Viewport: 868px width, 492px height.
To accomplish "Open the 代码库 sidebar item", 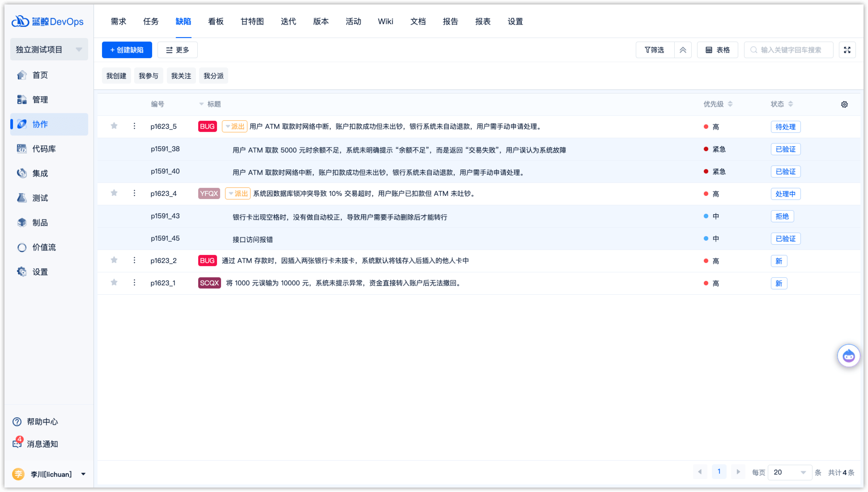I will coord(44,149).
